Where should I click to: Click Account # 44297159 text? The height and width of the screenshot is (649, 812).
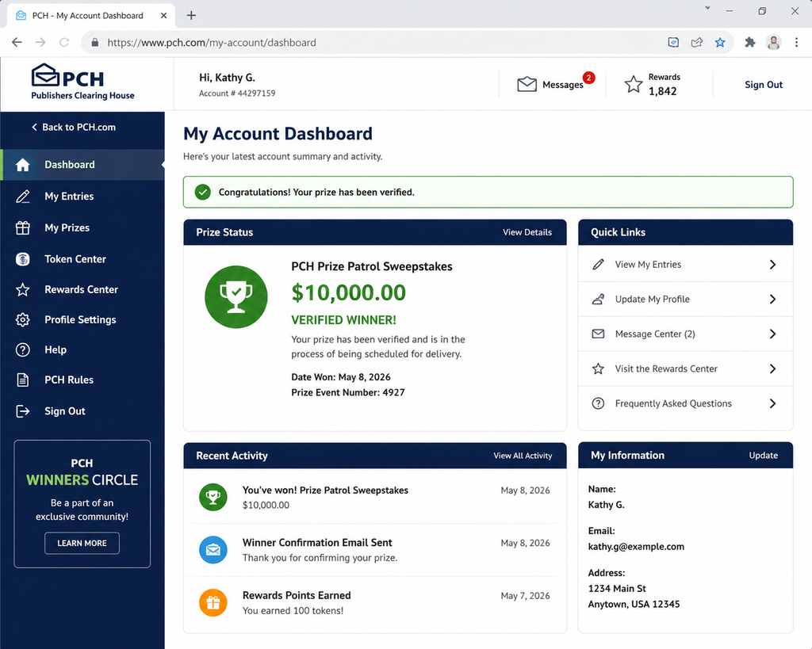[237, 94]
